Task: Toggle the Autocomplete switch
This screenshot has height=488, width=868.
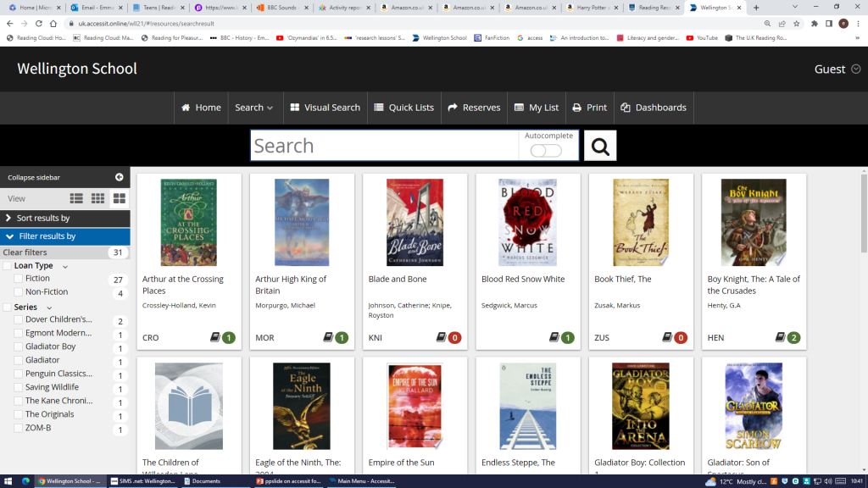Action: (546, 151)
